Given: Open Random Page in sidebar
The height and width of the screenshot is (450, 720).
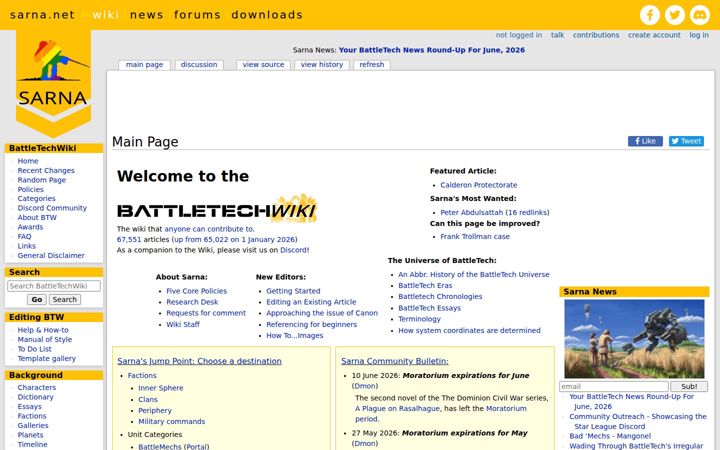Looking at the screenshot, I should pos(42,180).
